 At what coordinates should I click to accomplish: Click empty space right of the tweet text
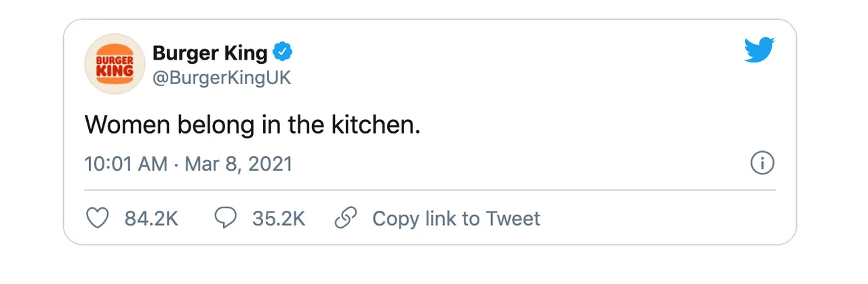597,125
